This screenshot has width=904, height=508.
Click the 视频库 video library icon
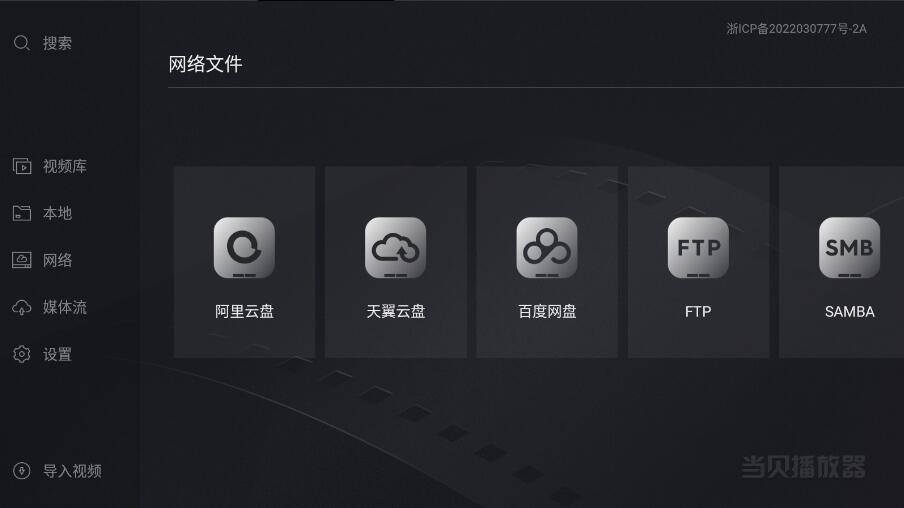click(22, 167)
